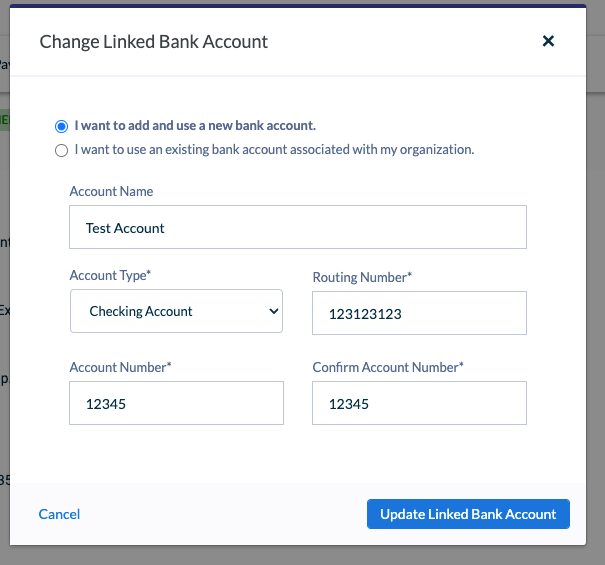The image size is (605, 565).
Task: Click the dimmed backdrop beneath the dialog
Action: pos(302,556)
